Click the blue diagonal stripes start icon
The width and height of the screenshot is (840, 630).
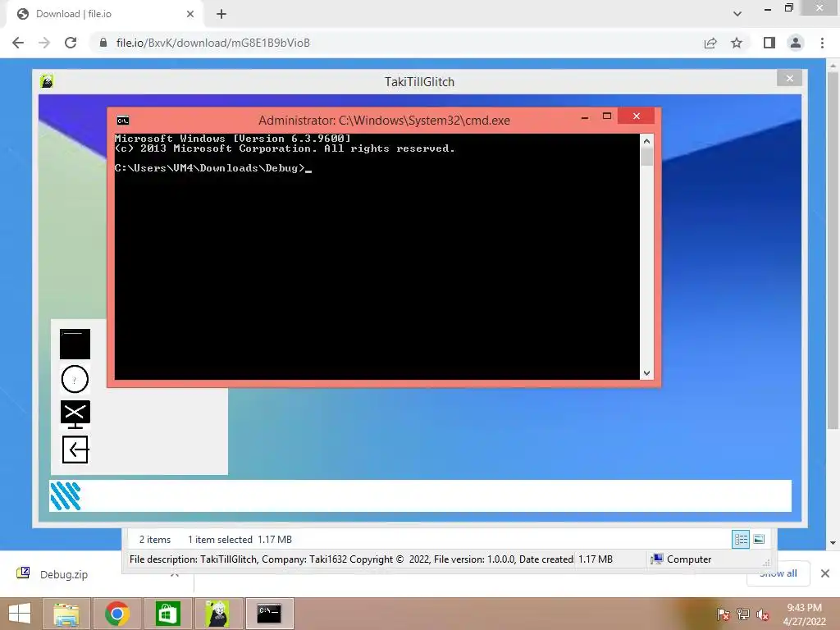point(66,495)
